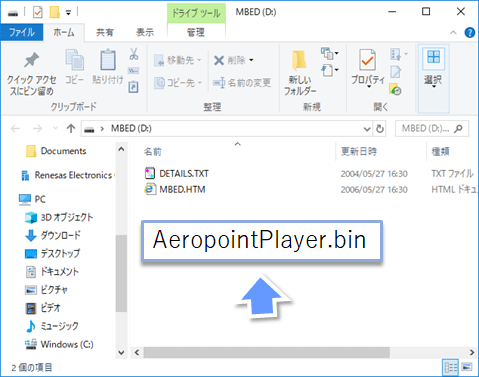479x377 pixels.
Task: Click the Rename button
Action: [x=242, y=82]
